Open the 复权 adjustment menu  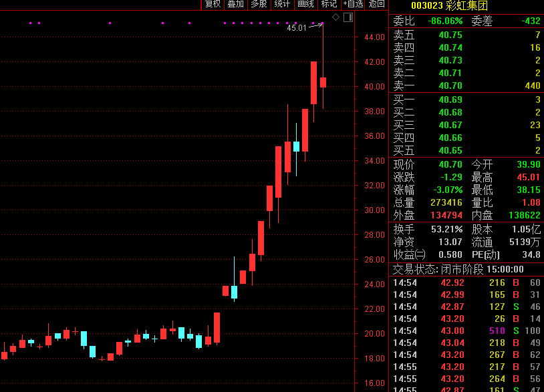(213, 5)
